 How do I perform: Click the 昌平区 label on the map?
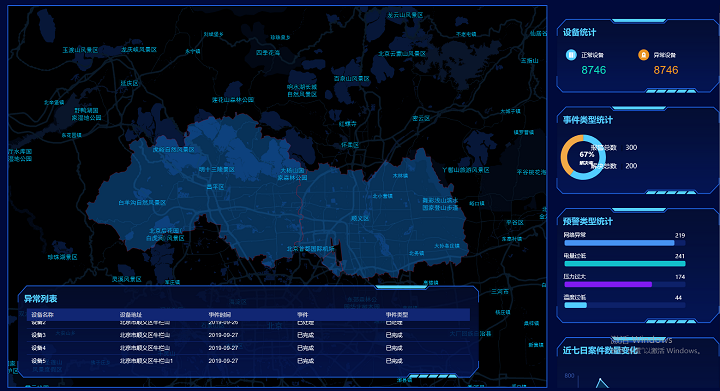tap(215, 187)
